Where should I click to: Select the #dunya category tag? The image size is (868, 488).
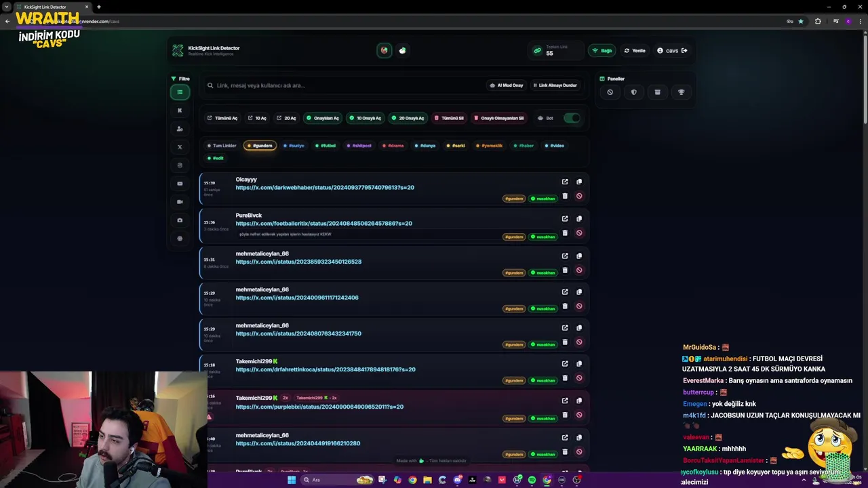pyautogui.click(x=425, y=146)
